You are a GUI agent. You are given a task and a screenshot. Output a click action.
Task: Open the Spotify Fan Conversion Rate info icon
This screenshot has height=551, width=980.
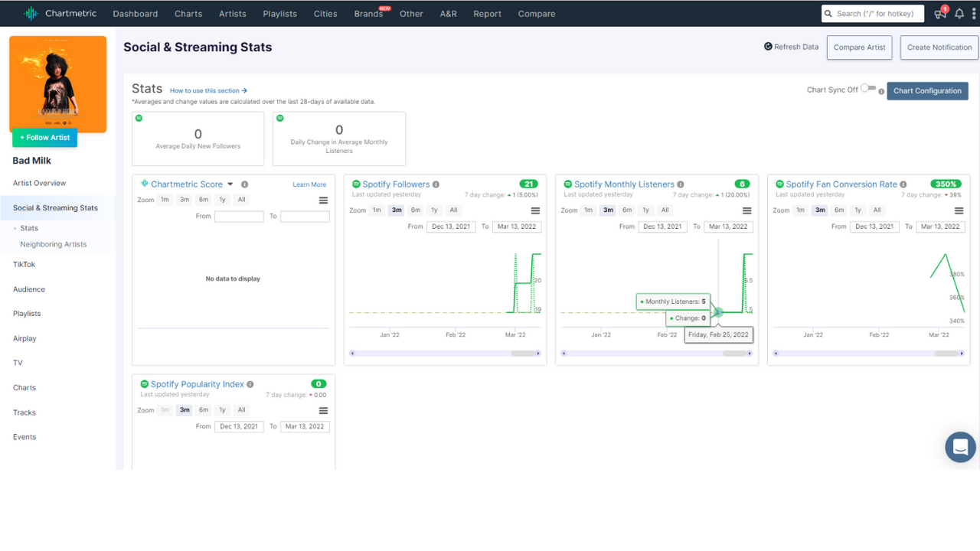[903, 184]
